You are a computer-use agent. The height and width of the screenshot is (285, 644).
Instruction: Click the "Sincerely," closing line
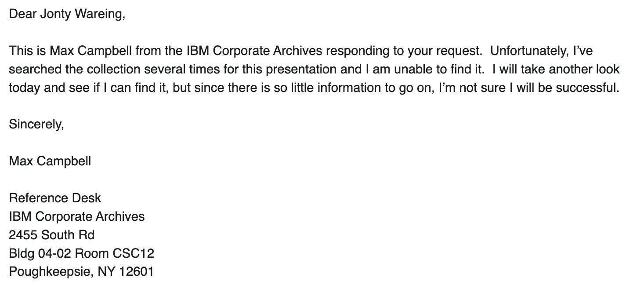pyautogui.click(x=36, y=124)
